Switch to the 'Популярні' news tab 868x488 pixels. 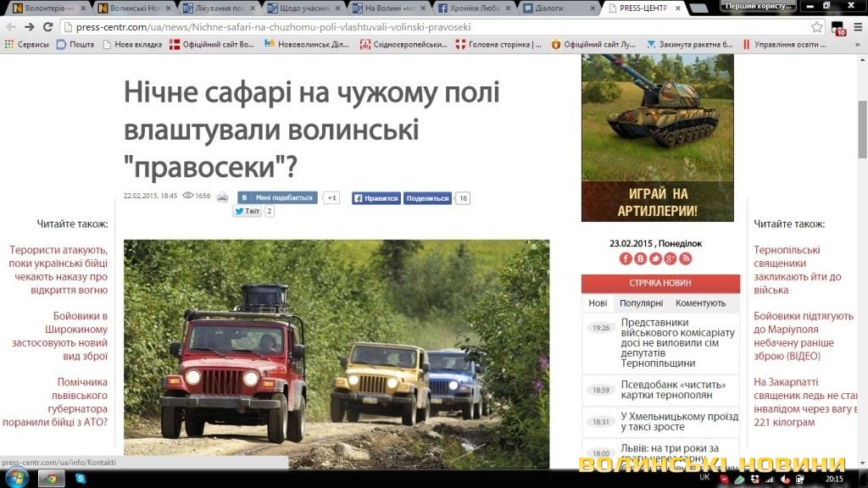point(641,303)
